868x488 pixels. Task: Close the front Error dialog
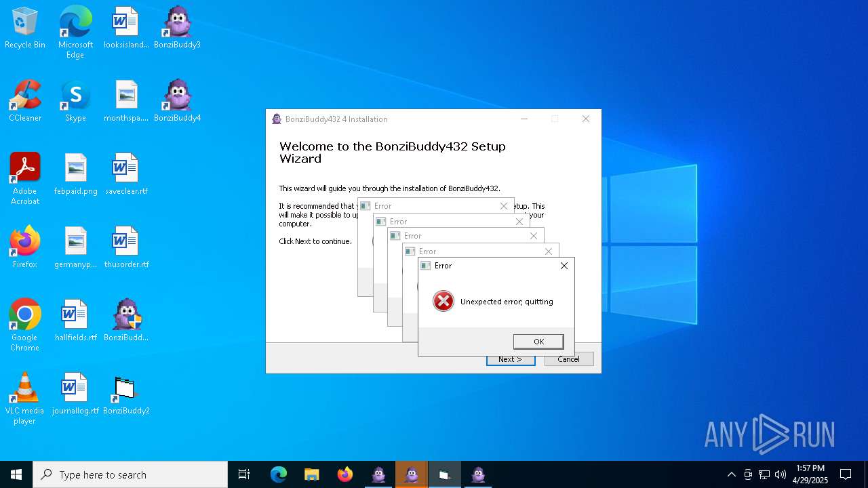click(x=564, y=266)
